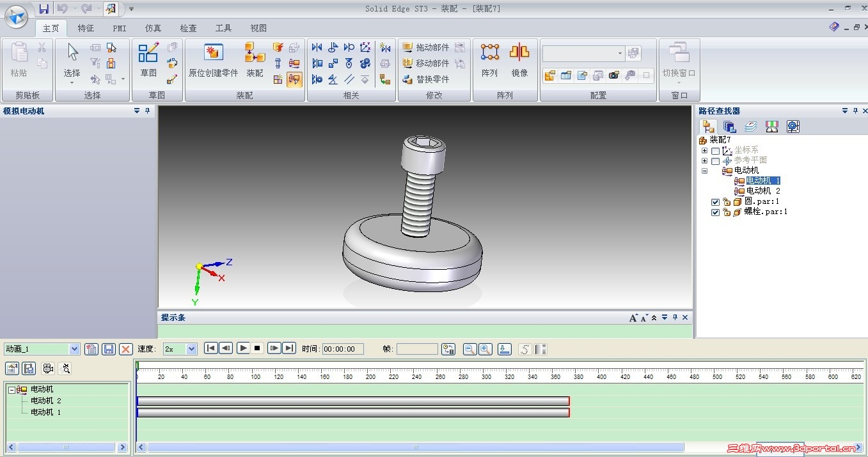Click the Solid Edge application button

click(x=17, y=15)
